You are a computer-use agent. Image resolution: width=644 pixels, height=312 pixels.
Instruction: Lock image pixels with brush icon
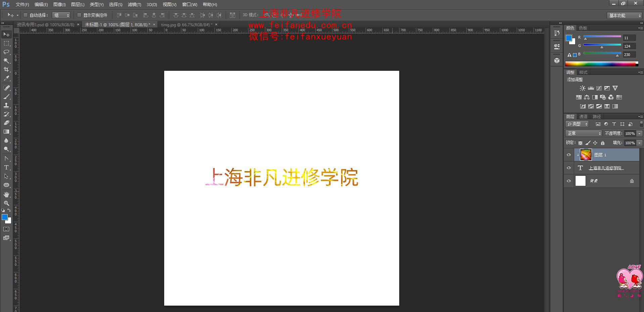tap(588, 143)
